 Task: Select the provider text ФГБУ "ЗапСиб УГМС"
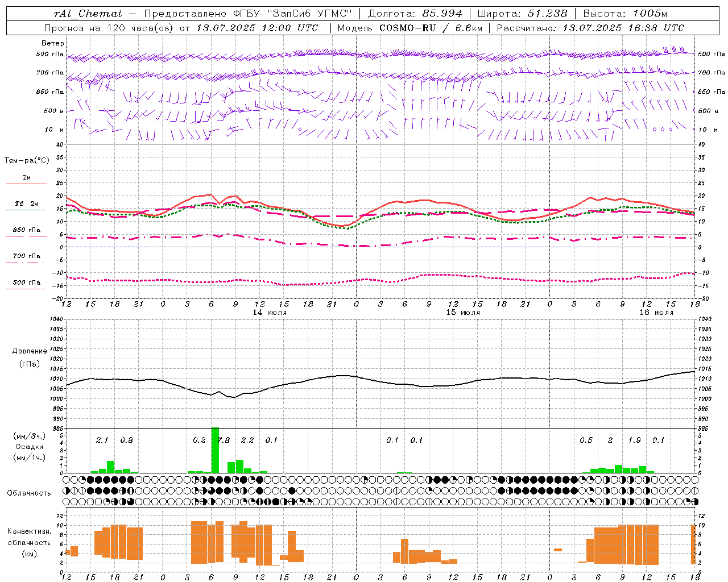(293, 13)
